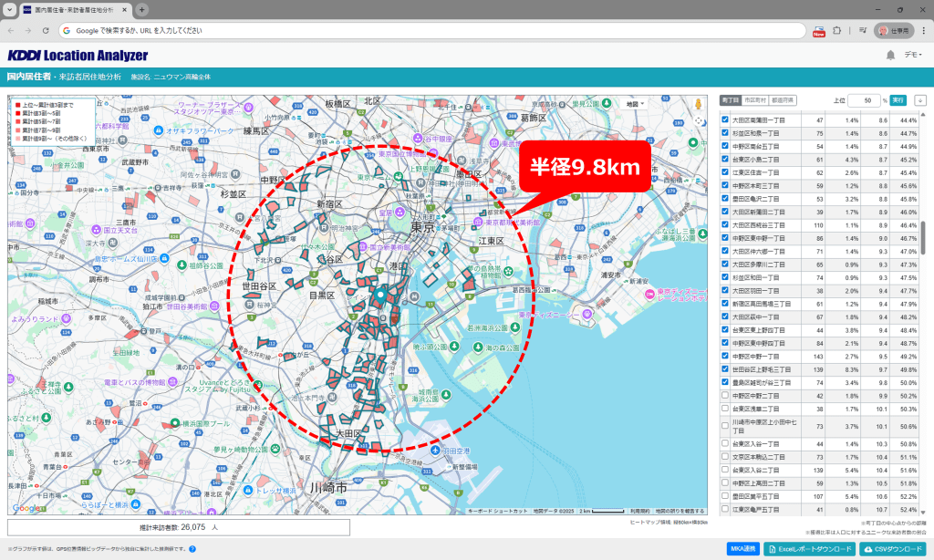The height and width of the screenshot is (560, 934).
Task: Click the 横浜国際プール green marker
Action: (174, 423)
